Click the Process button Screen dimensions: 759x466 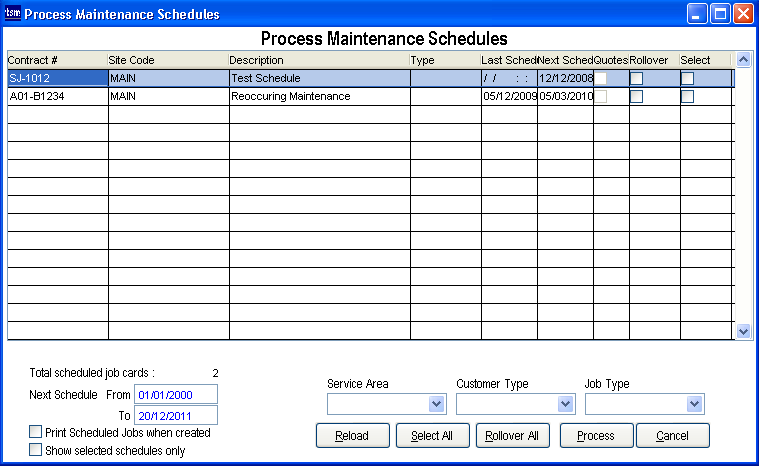(596, 436)
